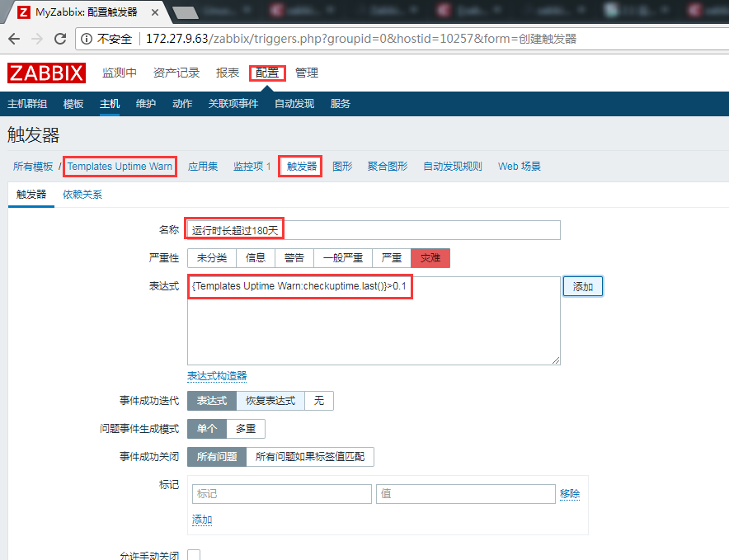The height and width of the screenshot is (560, 729).
Task: Select the 灾难 severity level
Action: [430, 257]
